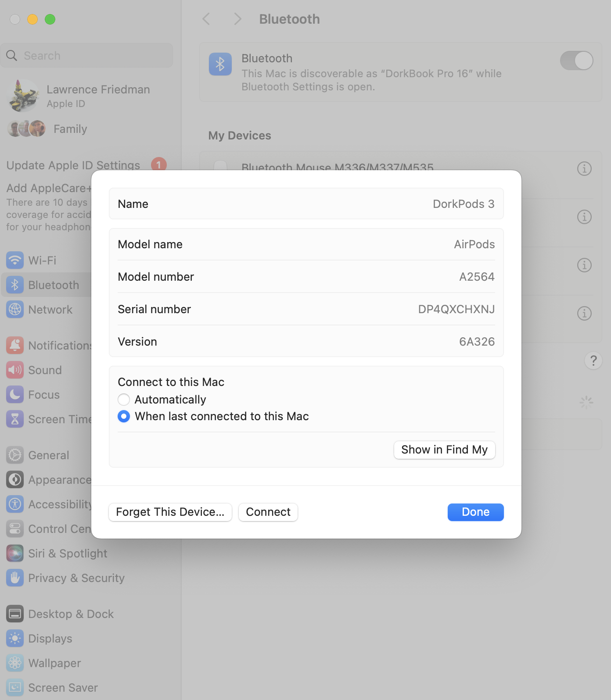Select the Automatically radio button
611x700 pixels.
(x=124, y=400)
